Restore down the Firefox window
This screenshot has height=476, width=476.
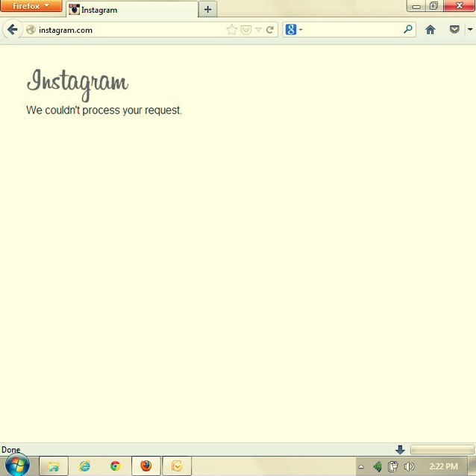point(433,6)
